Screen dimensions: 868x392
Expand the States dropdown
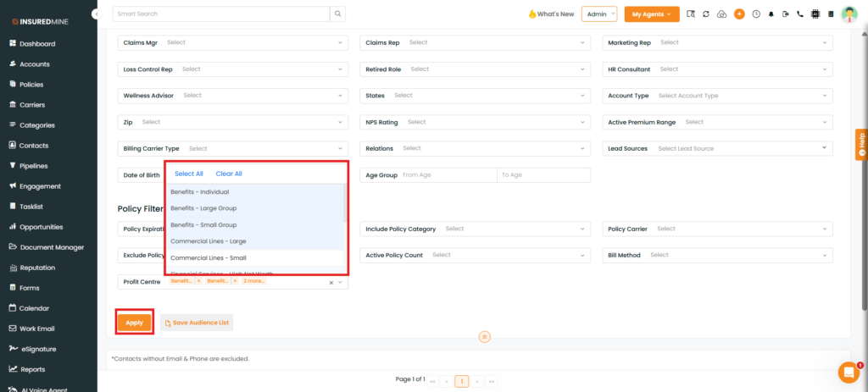coord(475,96)
